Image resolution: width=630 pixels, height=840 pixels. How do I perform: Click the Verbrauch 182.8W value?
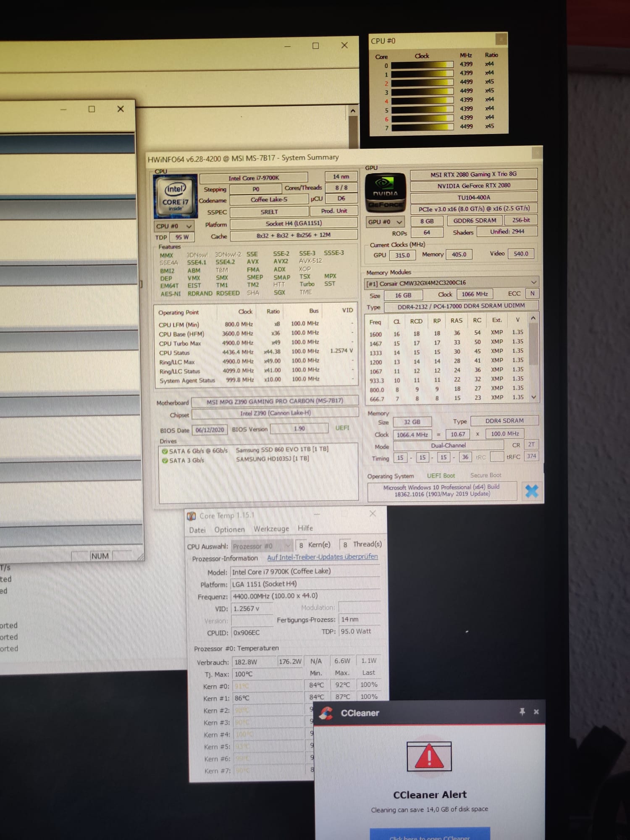(255, 662)
